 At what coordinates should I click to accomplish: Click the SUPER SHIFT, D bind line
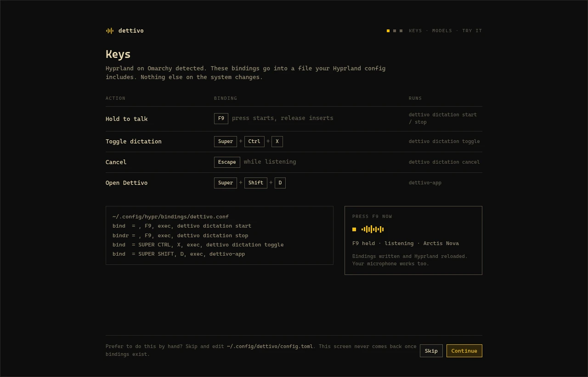179,254
